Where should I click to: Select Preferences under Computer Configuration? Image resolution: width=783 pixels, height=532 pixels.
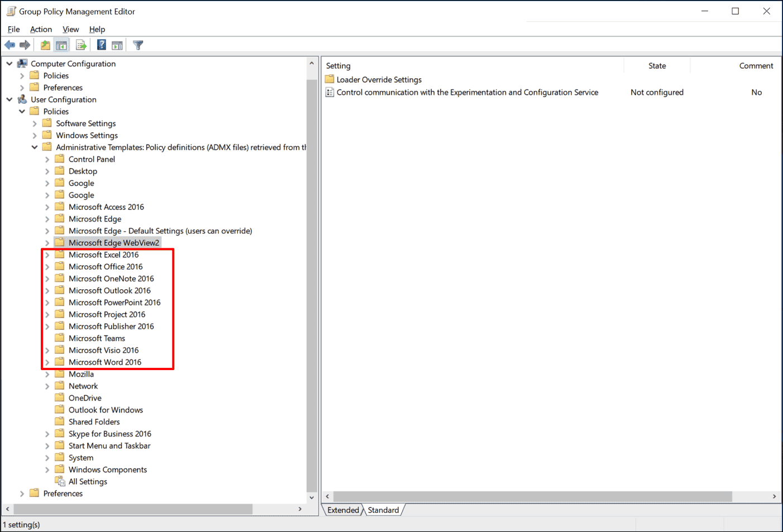coord(64,87)
